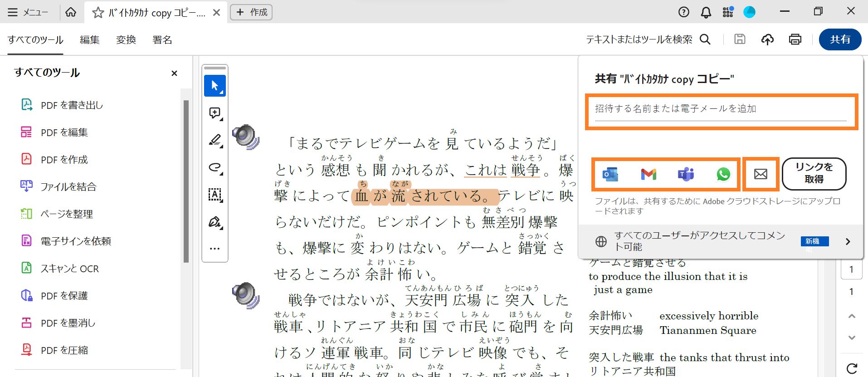The width and height of the screenshot is (868, 377).
Task: Click the save floppy disk icon
Action: [740, 39]
